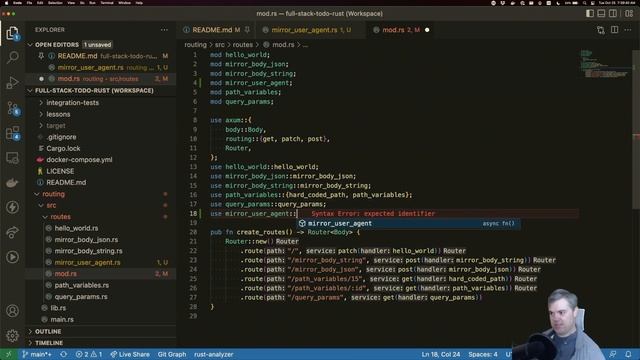Open the View menu in menu bar

[71, 3]
